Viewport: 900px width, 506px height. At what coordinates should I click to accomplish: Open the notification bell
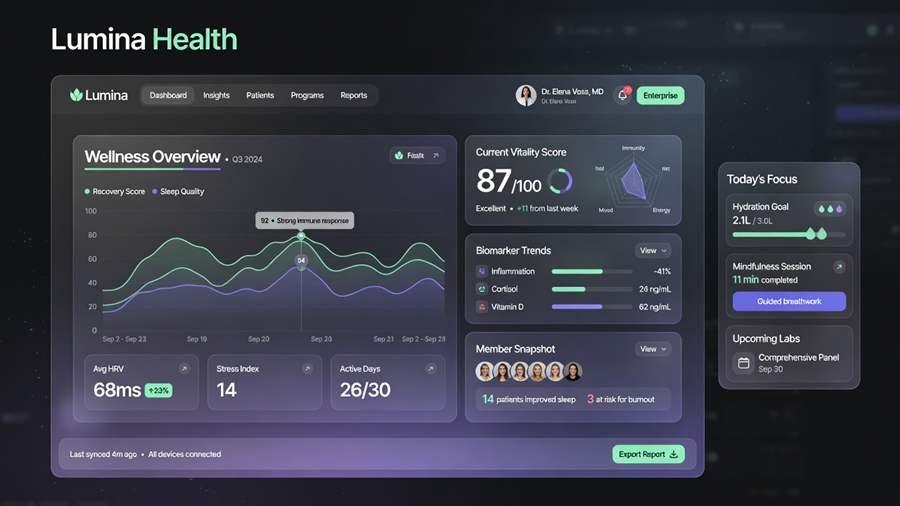coord(623,95)
